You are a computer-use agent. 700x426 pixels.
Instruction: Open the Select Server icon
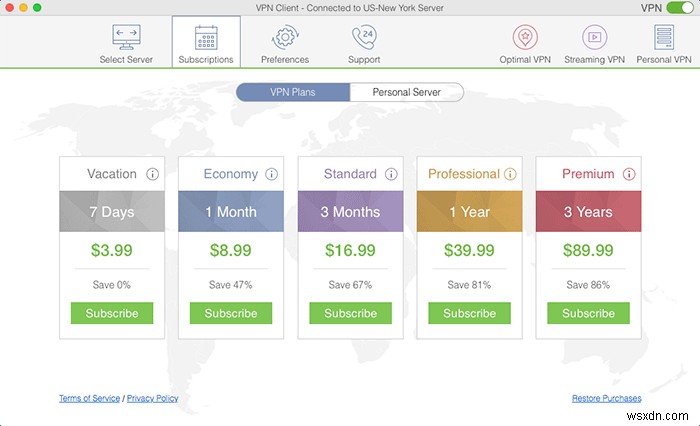click(x=126, y=38)
